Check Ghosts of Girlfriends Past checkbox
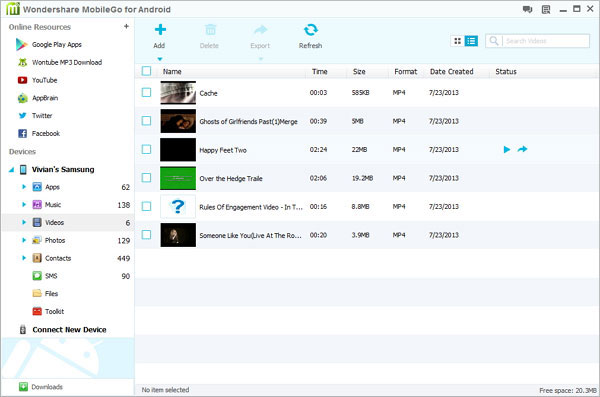600x397 pixels. click(146, 121)
